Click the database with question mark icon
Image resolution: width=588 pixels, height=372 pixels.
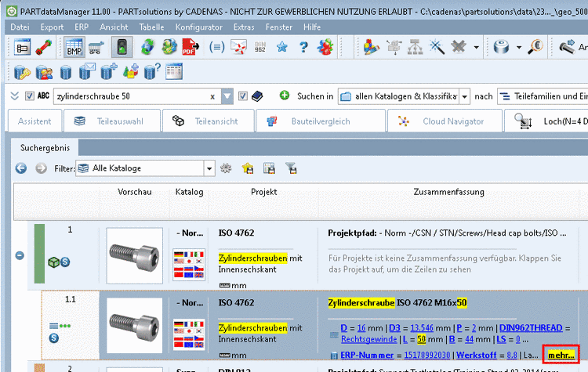coord(152,71)
